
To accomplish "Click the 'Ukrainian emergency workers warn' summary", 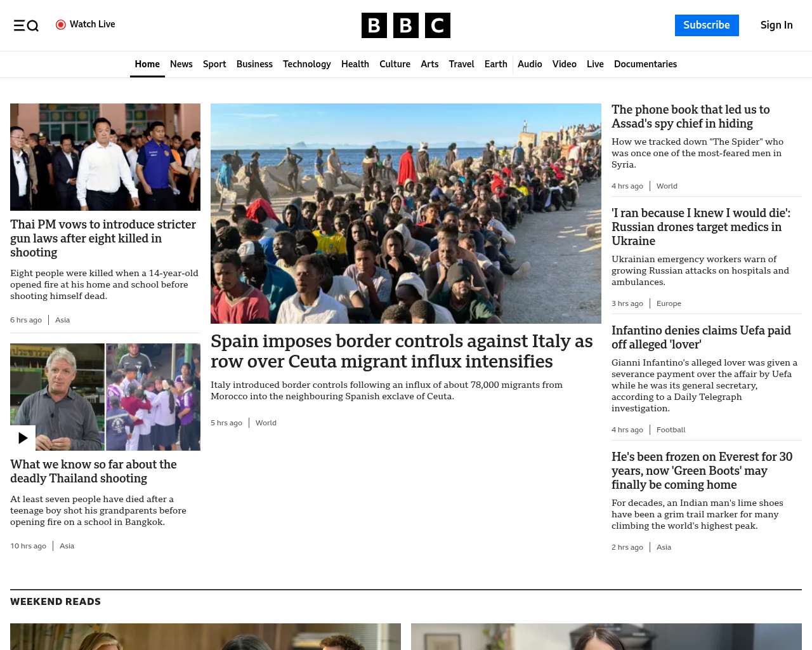I will point(700,270).
